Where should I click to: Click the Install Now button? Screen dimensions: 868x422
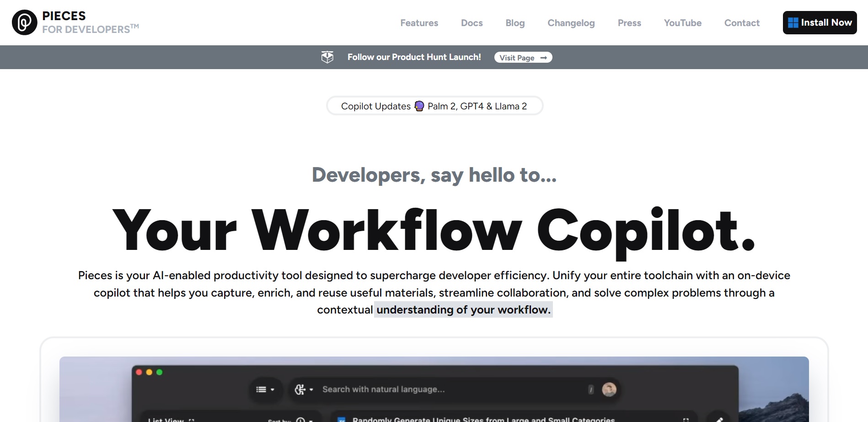pos(820,22)
